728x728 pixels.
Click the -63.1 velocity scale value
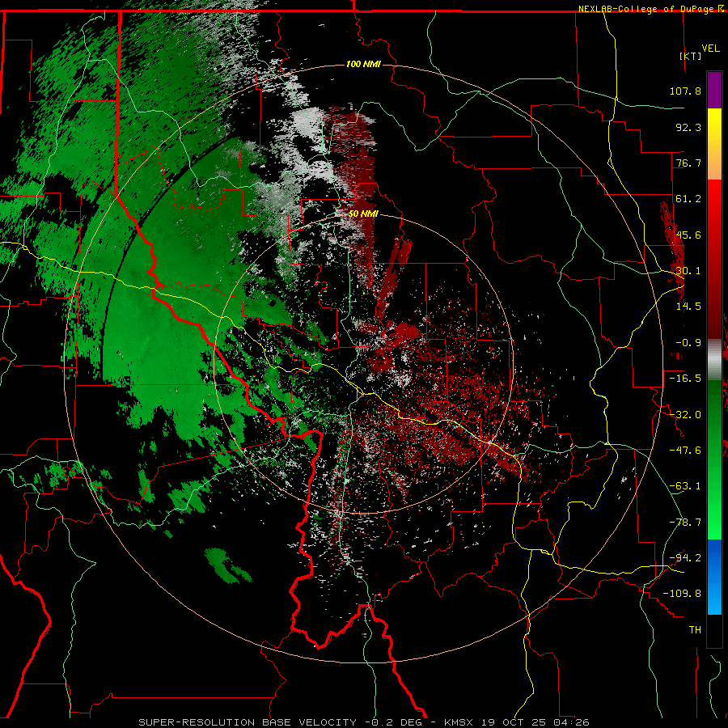(685, 486)
